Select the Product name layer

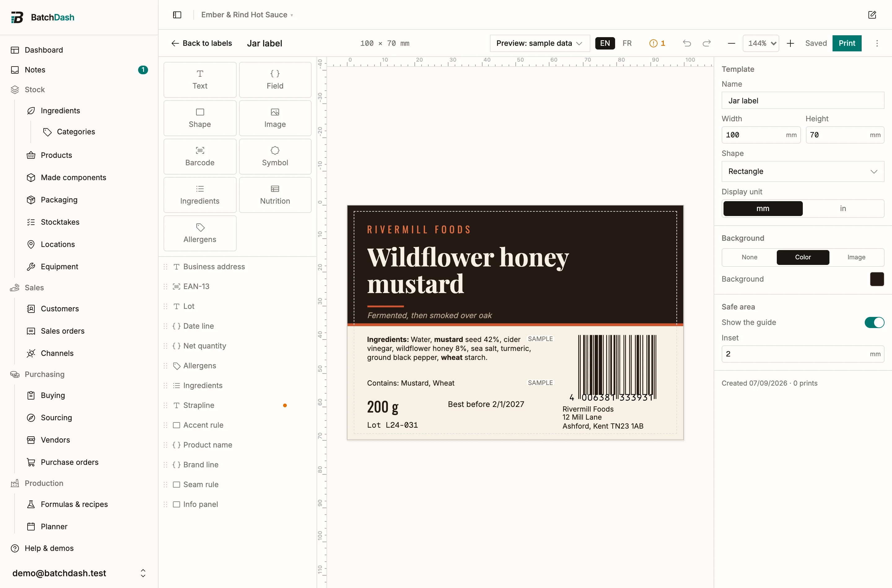[237, 445]
